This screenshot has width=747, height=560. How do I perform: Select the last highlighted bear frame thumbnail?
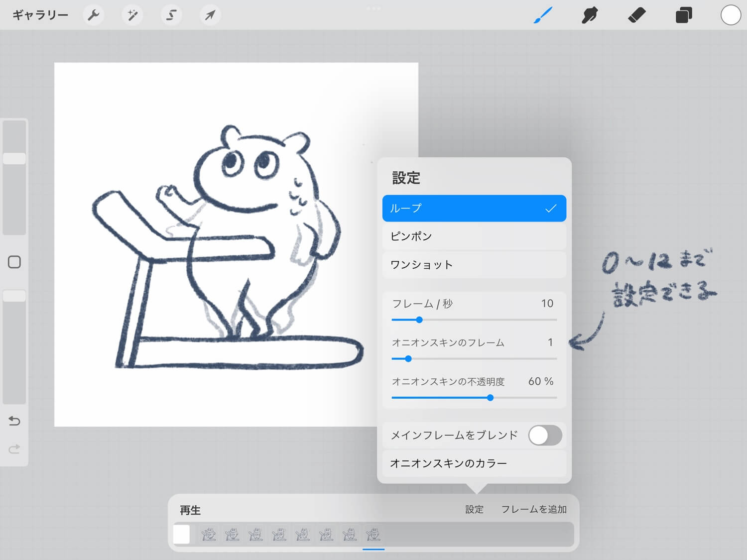(x=373, y=535)
